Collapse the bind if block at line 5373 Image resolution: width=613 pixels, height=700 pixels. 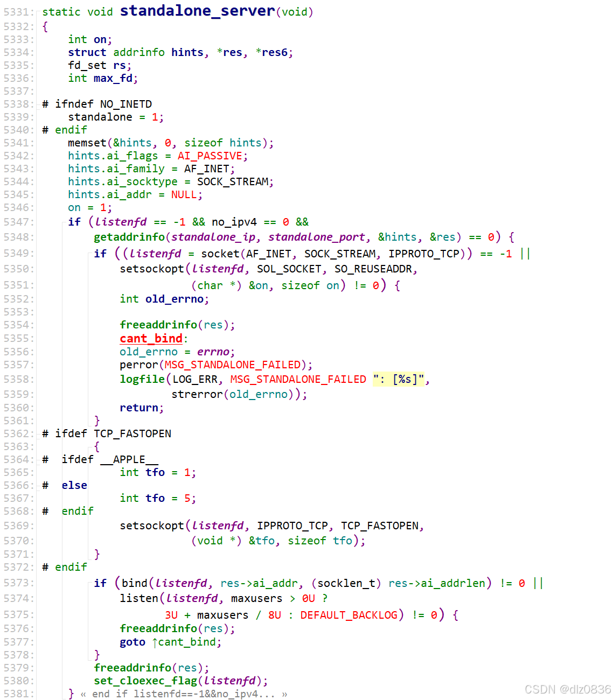89,583
